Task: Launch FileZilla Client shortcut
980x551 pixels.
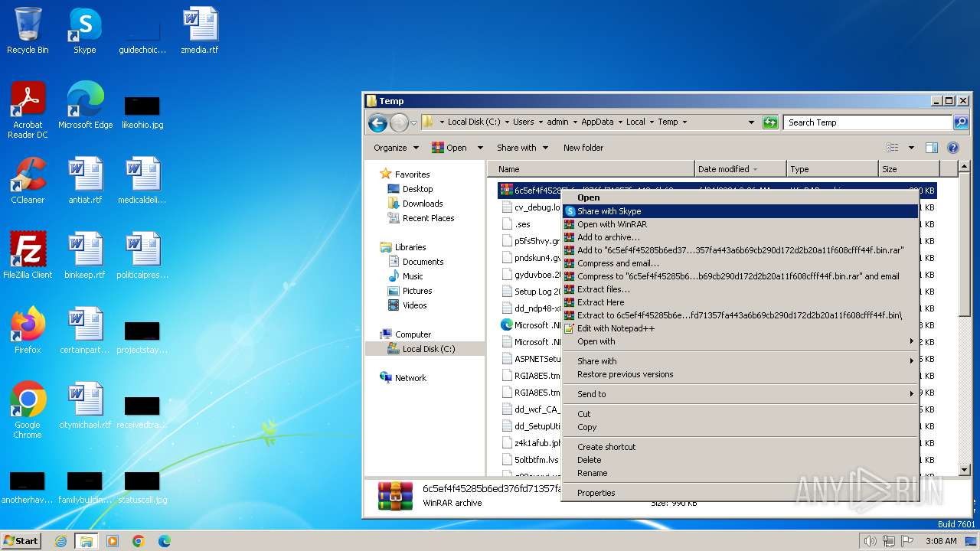Action: pyautogui.click(x=28, y=256)
